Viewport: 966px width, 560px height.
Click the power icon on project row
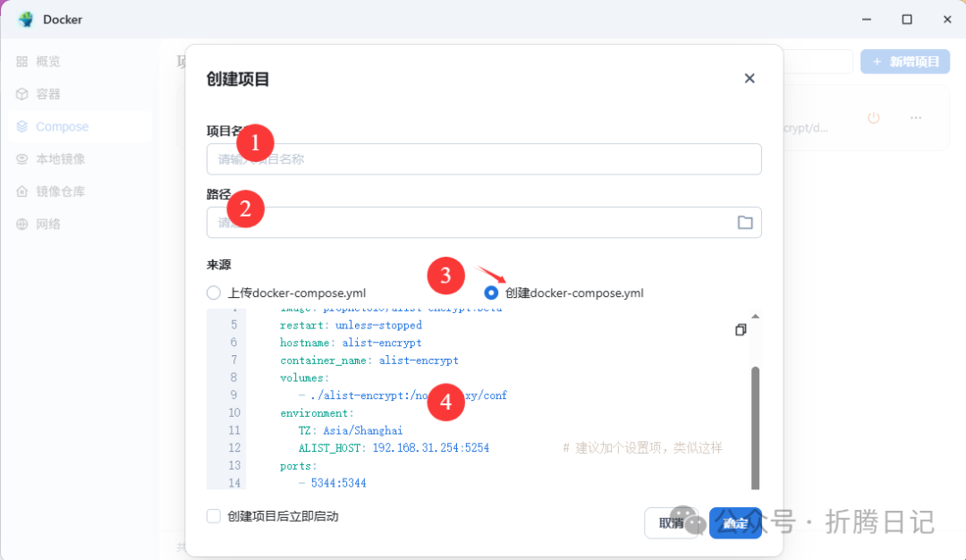point(874,118)
